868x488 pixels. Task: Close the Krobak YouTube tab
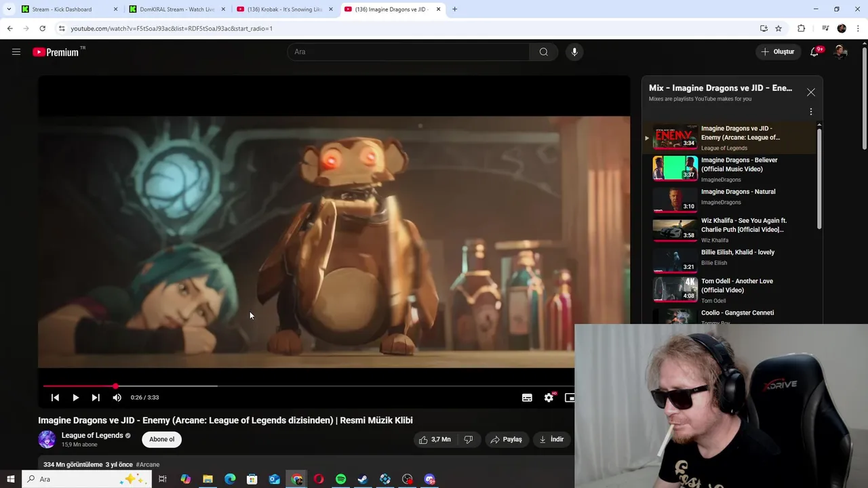click(331, 9)
